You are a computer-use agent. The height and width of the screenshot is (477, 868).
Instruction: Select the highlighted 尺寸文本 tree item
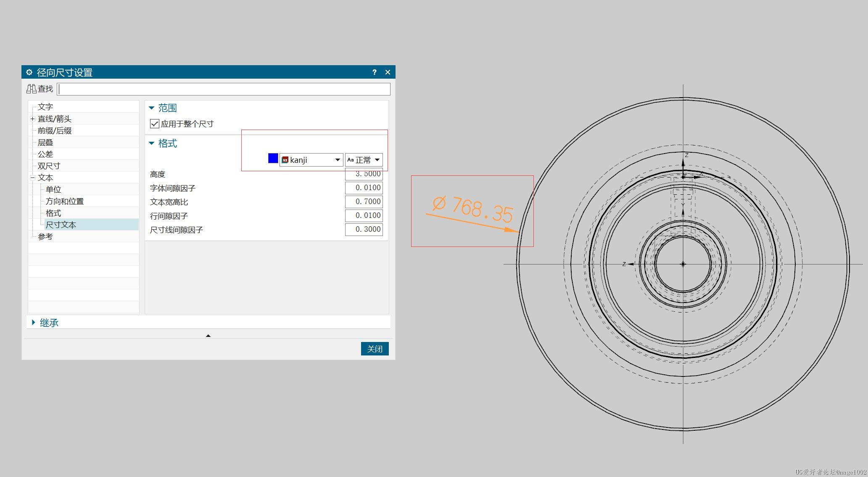pos(91,225)
